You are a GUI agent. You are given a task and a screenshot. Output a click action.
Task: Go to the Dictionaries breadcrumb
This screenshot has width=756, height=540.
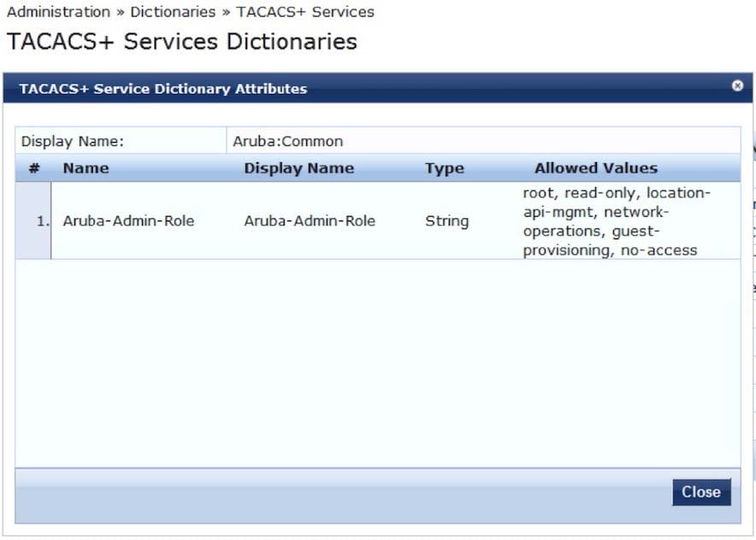coord(173,12)
